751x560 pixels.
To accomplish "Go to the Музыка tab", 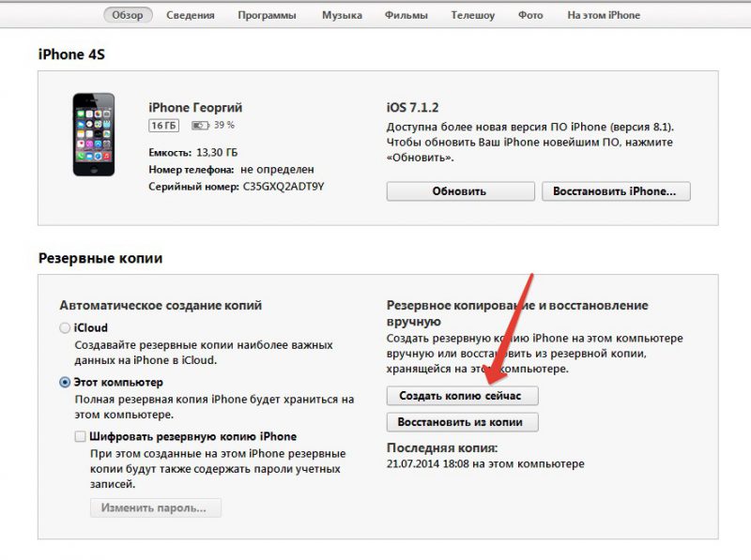I will [342, 15].
